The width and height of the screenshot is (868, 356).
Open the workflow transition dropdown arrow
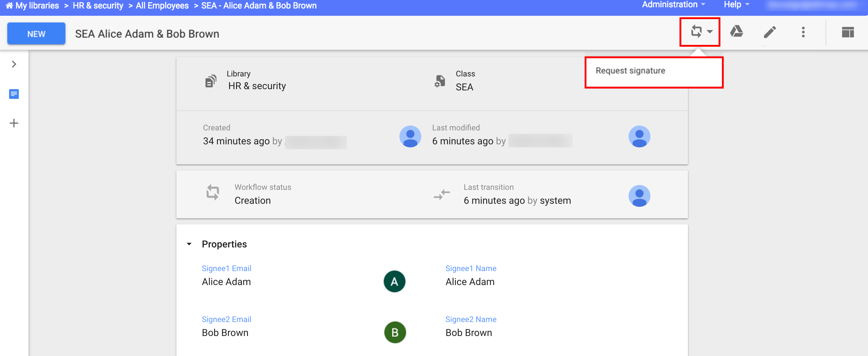709,32
